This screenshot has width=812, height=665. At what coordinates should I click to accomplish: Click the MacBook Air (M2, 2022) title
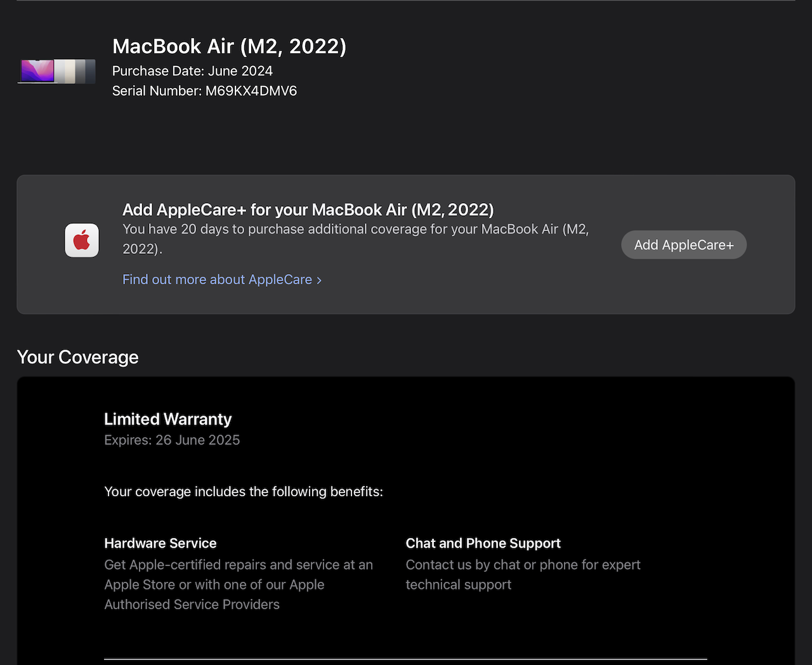tap(229, 46)
